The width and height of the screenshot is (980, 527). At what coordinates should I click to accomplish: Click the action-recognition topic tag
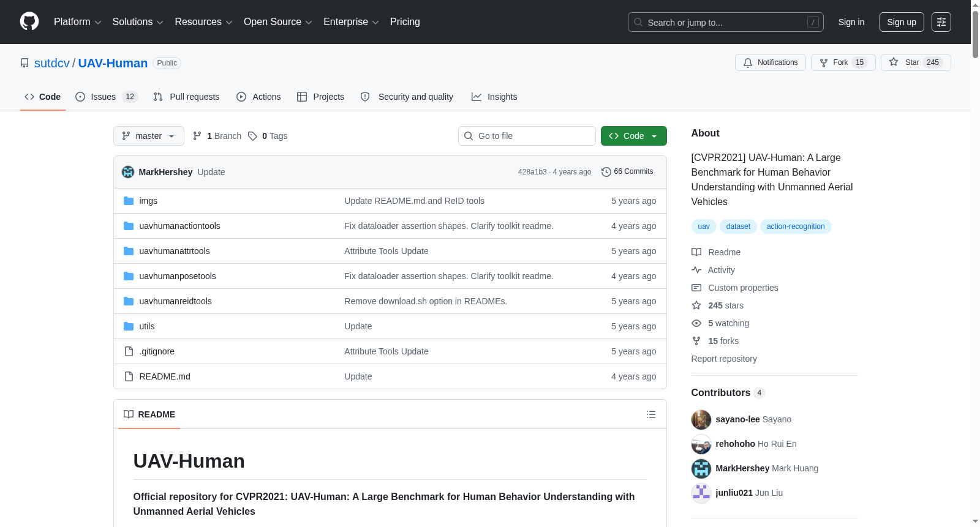coord(796,226)
